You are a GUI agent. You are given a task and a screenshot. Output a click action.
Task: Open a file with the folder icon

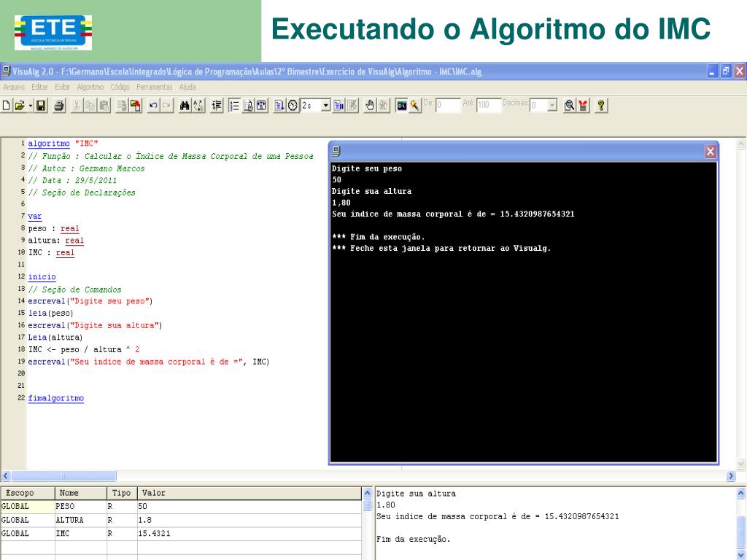click(x=19, y=105)
